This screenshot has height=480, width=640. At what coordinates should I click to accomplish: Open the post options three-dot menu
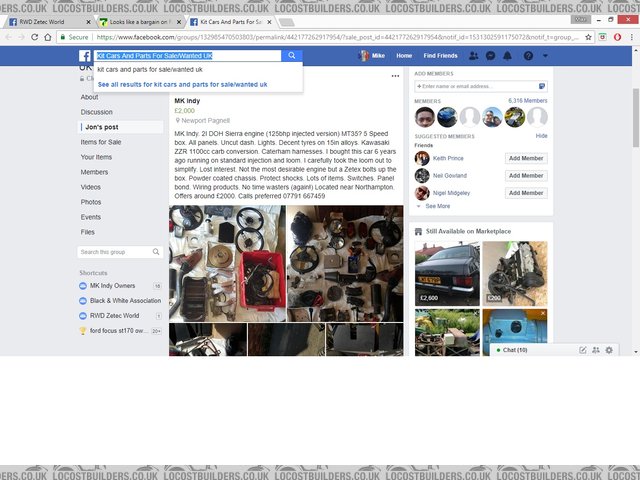click(x=394, y=76)
